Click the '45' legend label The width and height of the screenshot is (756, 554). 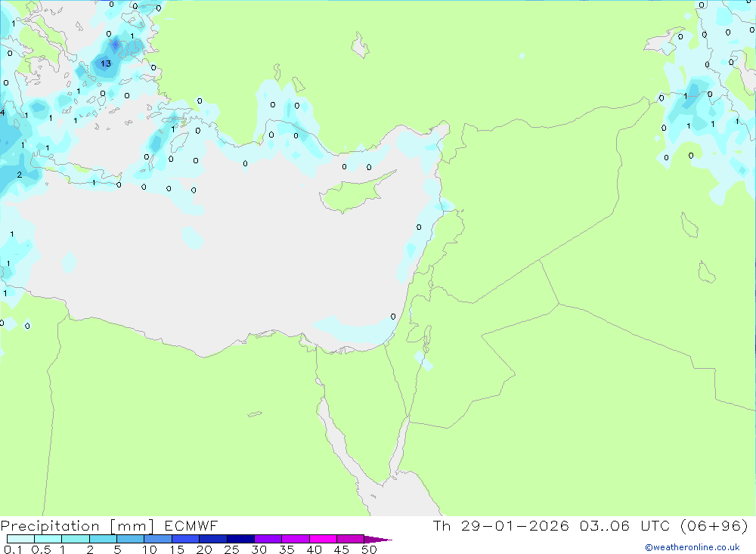point(342,549)
